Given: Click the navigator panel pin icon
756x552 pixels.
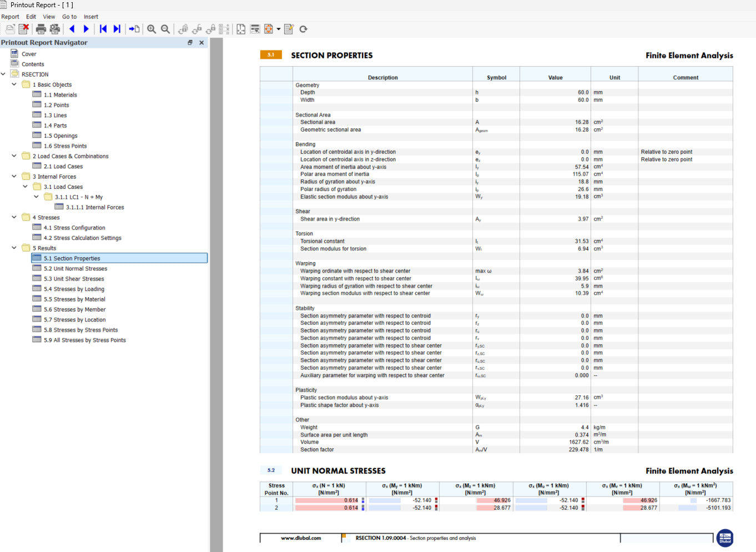Looking at the screenshot, I should [189, 42].
